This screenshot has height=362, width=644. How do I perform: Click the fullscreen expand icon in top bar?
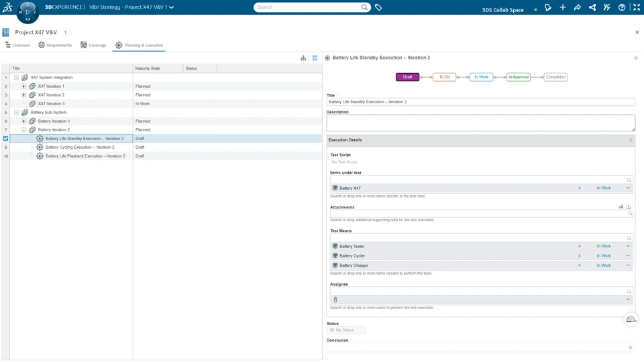click(637, 7)
